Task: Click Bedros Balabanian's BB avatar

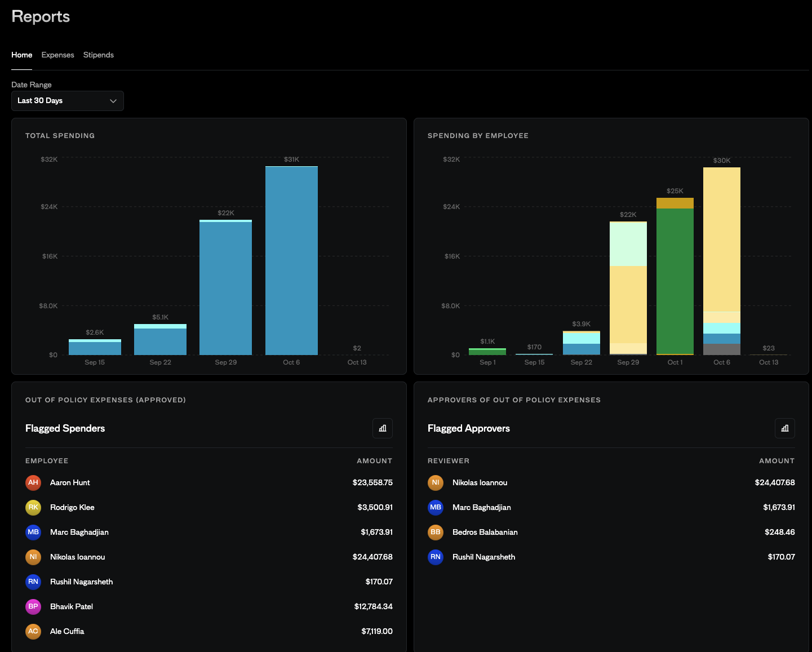Action: (436, 532)
